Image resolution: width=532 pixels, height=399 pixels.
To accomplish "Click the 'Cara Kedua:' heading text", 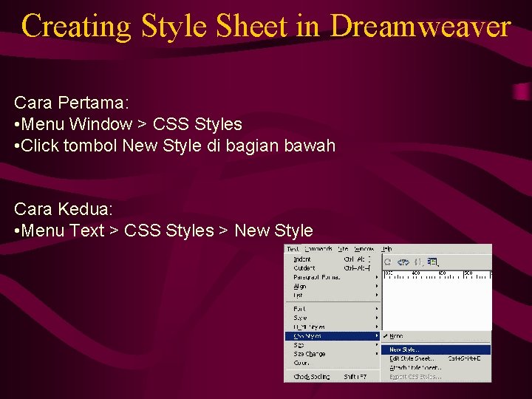I will pos(64,208).
